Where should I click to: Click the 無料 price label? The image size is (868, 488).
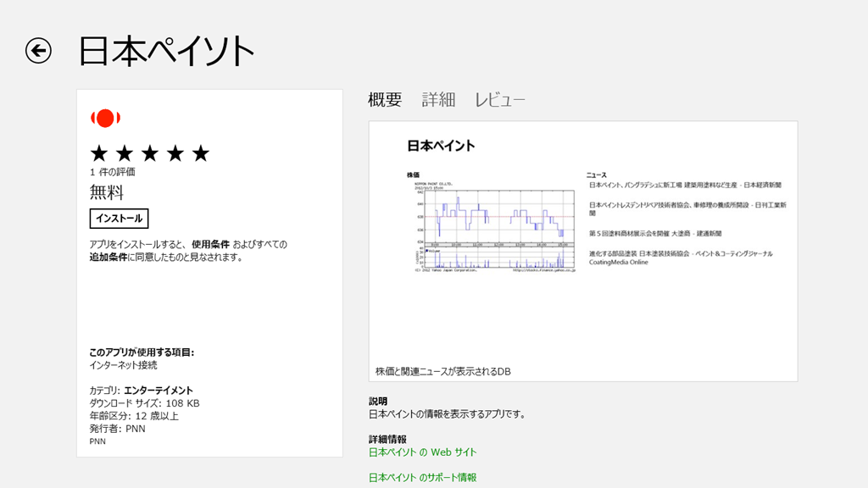pyautogui.click(x=106, y=192)
